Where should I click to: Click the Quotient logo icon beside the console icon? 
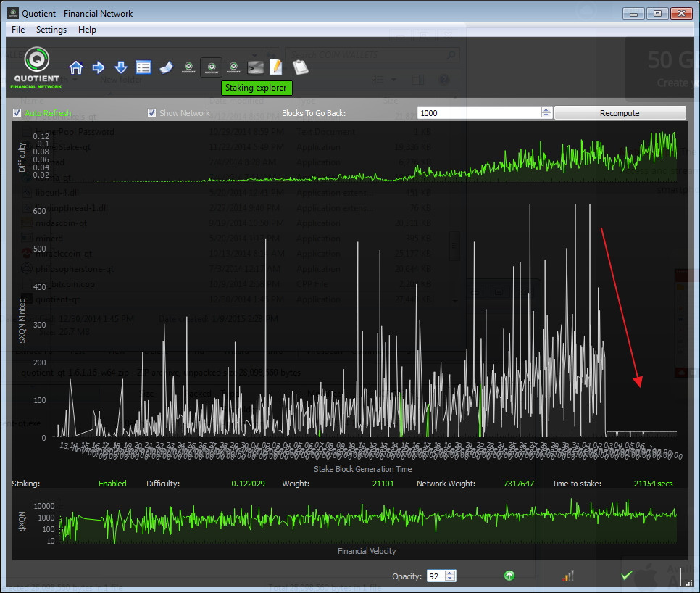tap(233, 67)
